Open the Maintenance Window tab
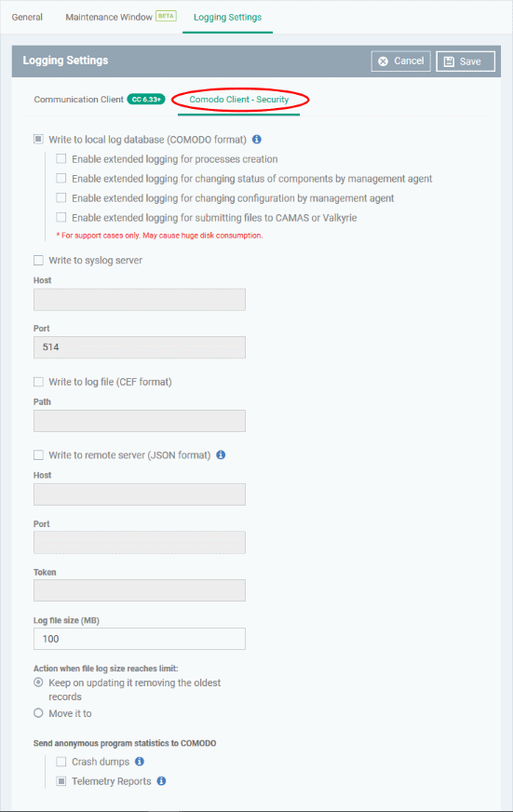This screenshot has height=812, width=513. (109, 17)
